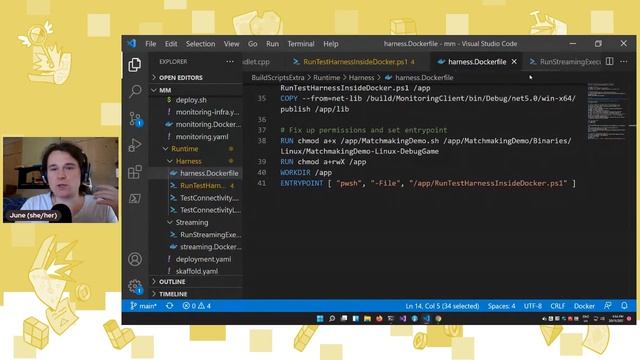The width and height of the screenshot is (640, 360).
Task: Open the Terminal menu
Action: point(301,44)
